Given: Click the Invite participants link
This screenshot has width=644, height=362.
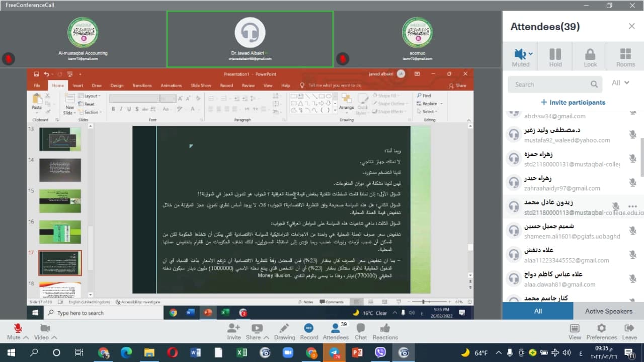Looking at the screenshot, I should pyautogui.click(x=573, y=102).
